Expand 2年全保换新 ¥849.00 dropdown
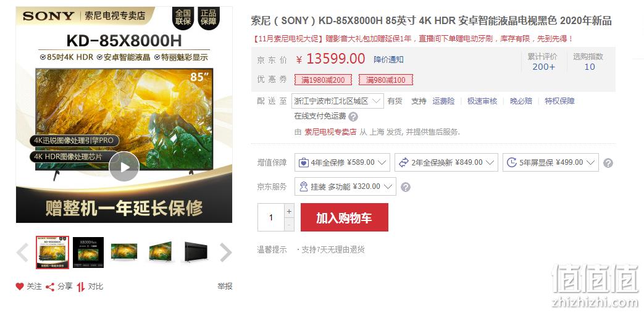The width and height of the screenshot is (644, 313). coord(446,162)
